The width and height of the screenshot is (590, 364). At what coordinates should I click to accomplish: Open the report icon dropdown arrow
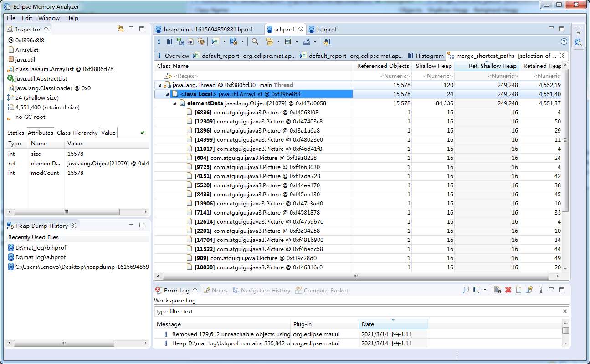tap(225, 41)
